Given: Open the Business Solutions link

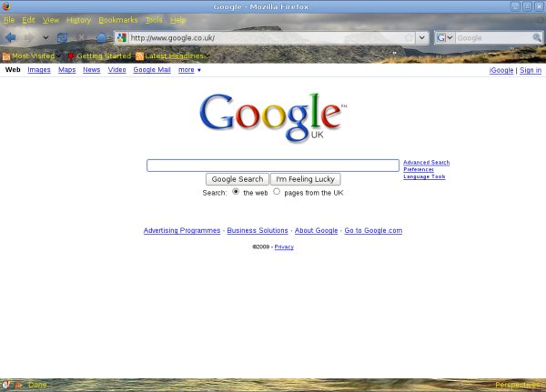Looking at the screenshot, I should (x=258, y=230).
